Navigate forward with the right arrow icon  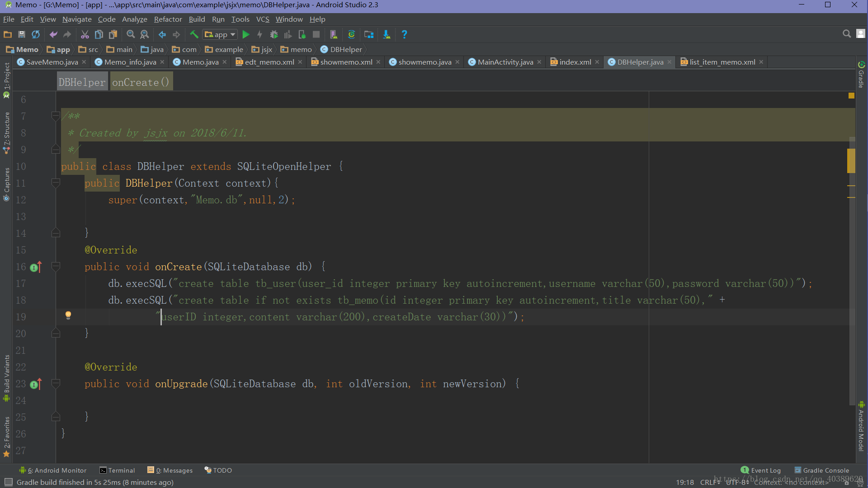pos(176,34)
